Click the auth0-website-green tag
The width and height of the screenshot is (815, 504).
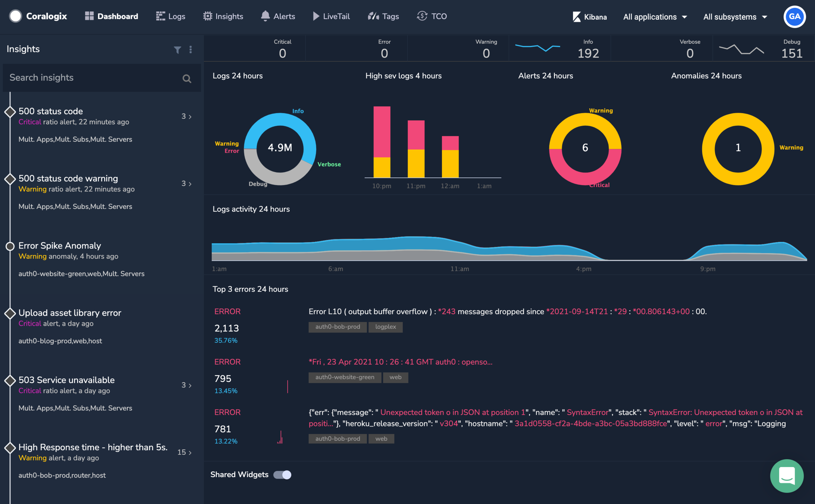(x=345, y=377)
